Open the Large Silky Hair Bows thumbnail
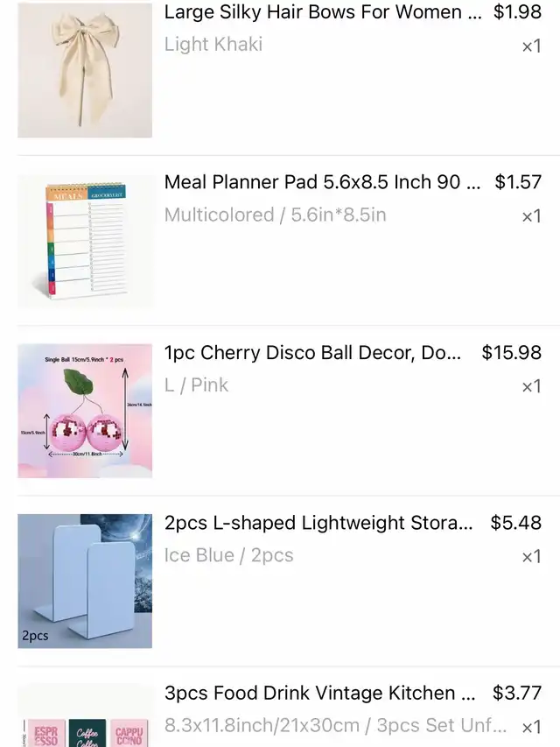Screen dimensions: 560x747 click(x=85, y=69)
